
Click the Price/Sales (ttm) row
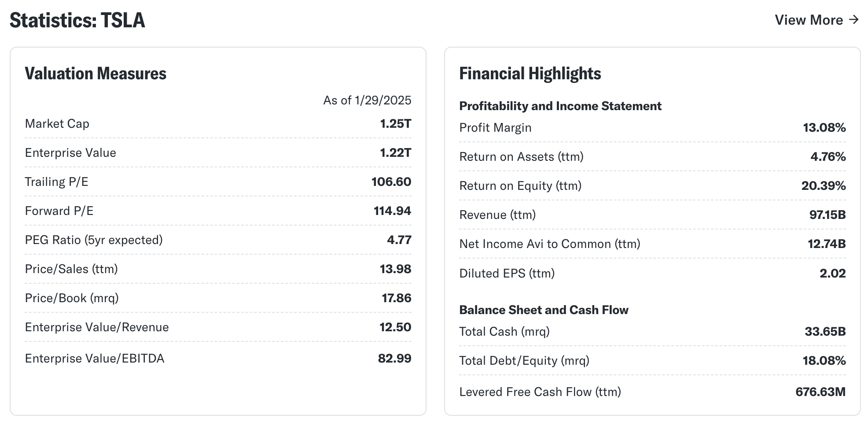pos(218,269)
